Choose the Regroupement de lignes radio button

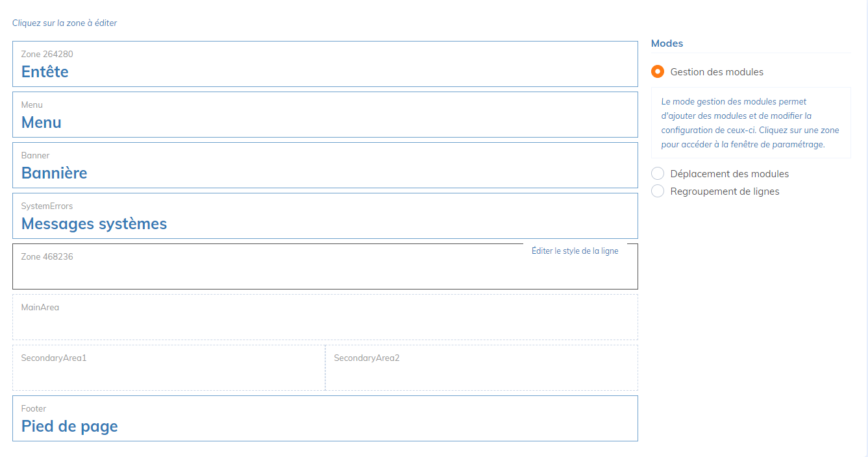[x=658, y=191]
